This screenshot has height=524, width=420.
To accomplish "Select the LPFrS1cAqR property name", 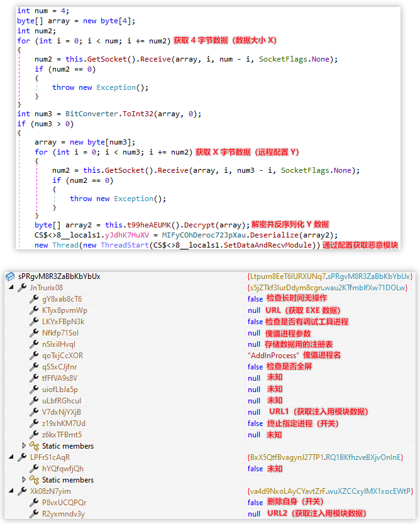I will point(50,457).
